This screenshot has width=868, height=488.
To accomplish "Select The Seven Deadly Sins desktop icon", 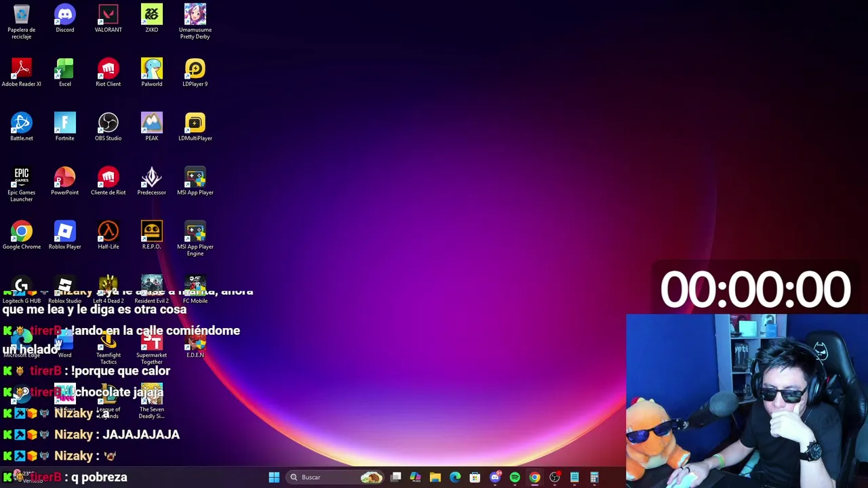I will pyautogui.click(x=152, y=401).
